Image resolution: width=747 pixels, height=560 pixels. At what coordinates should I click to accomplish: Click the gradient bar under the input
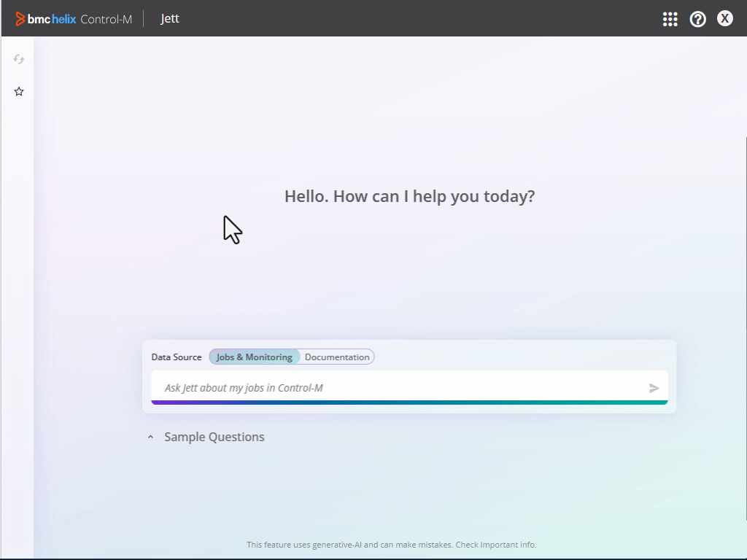coord(409,402)
